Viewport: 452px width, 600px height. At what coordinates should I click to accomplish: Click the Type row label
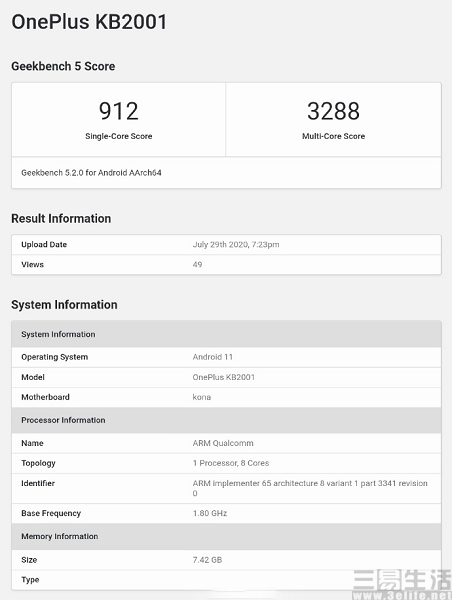(30, 580)
